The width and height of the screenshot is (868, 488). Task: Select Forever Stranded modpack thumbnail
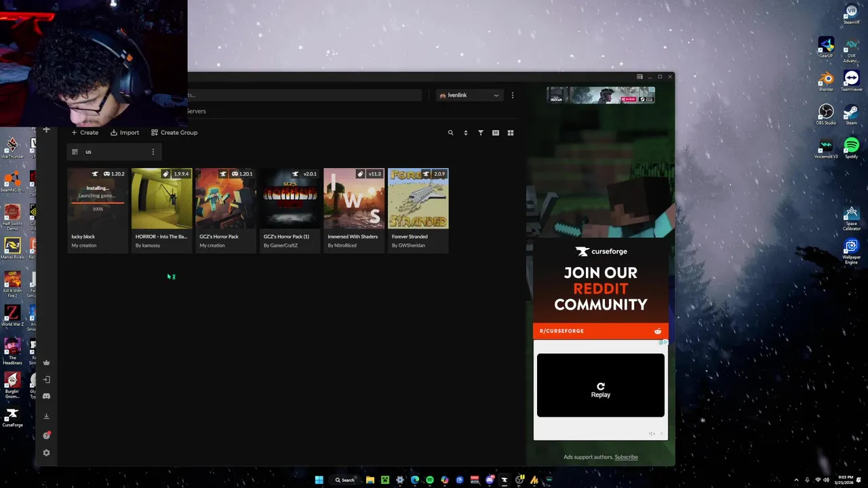tap(418, 199)
